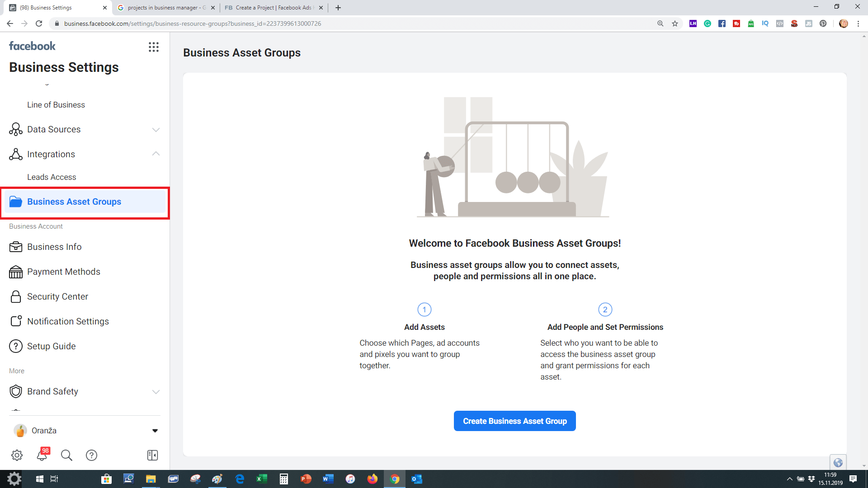The width and height of the screenshot is (868, 488).
Task: Toggle the sidebar collapse panel icon
Action: [152, 455]
